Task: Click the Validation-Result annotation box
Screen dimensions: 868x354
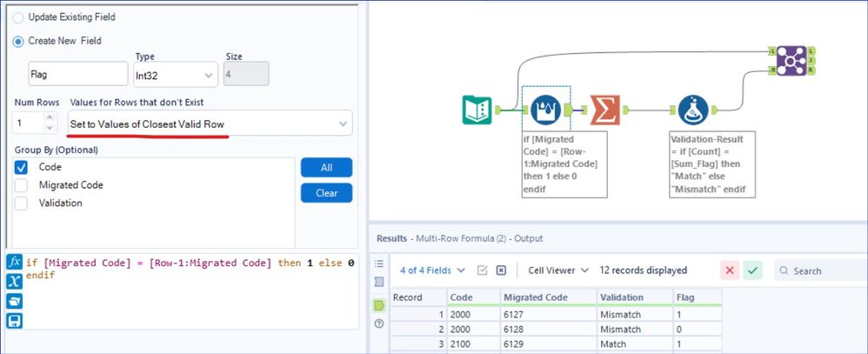Action: pos(712,164)
